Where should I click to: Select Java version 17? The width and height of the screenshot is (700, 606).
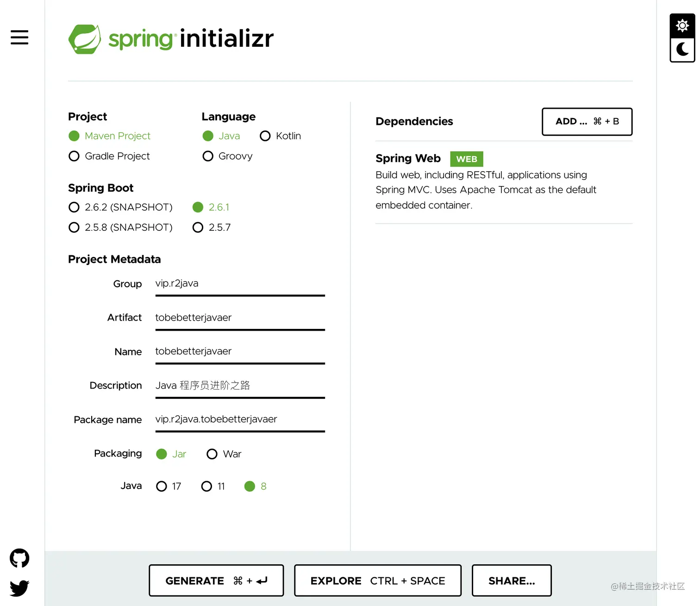coord(169,487)
